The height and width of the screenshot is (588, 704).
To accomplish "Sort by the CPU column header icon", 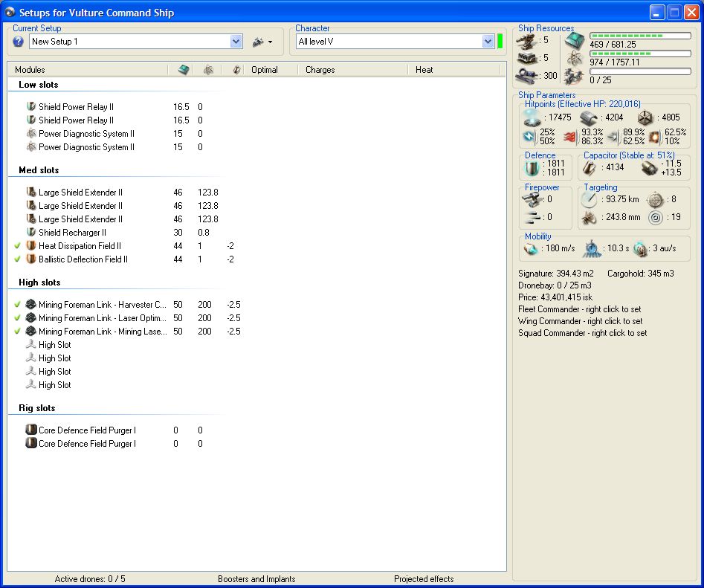I will (x=184, y=70).
